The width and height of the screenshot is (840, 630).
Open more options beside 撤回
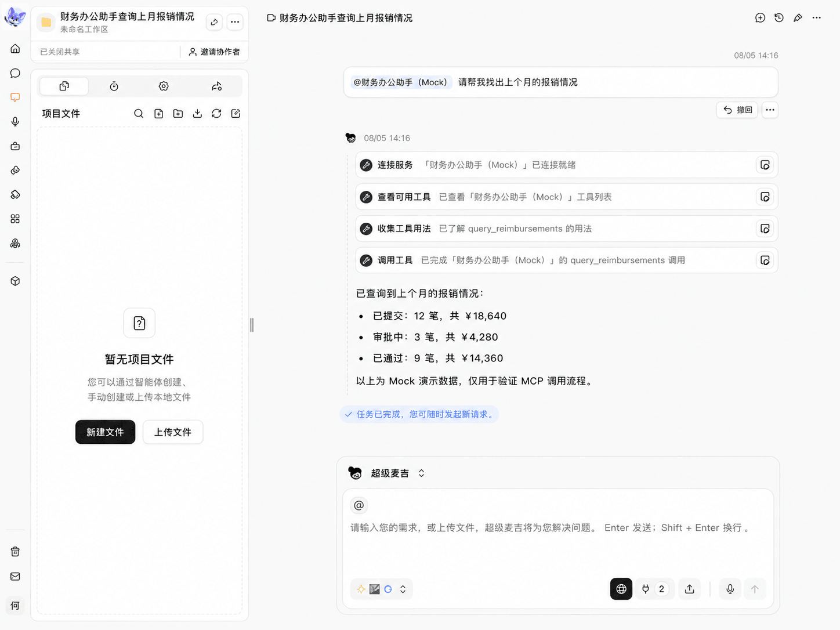(x=770, y=110)
